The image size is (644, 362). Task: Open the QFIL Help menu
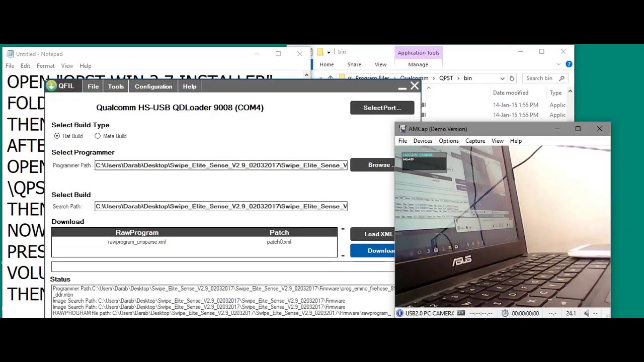(190, 86)
